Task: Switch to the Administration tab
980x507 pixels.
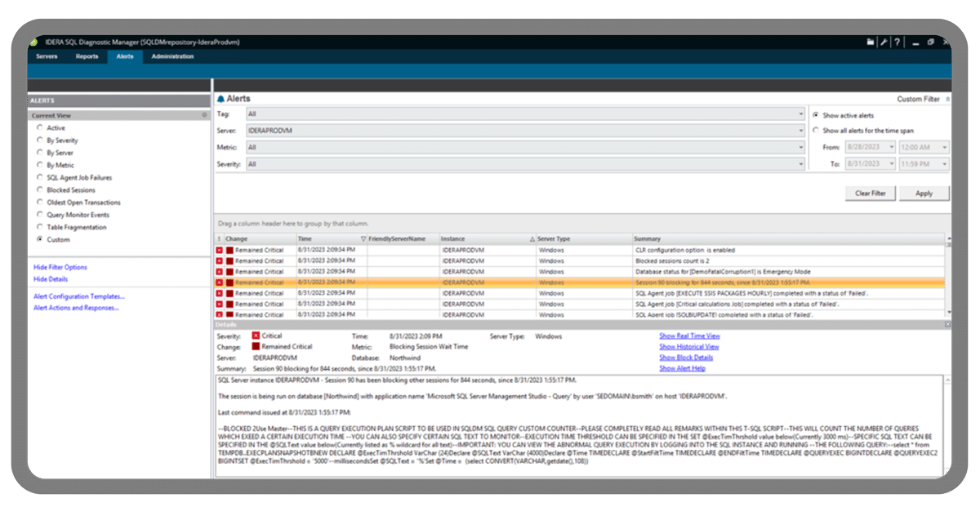Action: (175, 56)
